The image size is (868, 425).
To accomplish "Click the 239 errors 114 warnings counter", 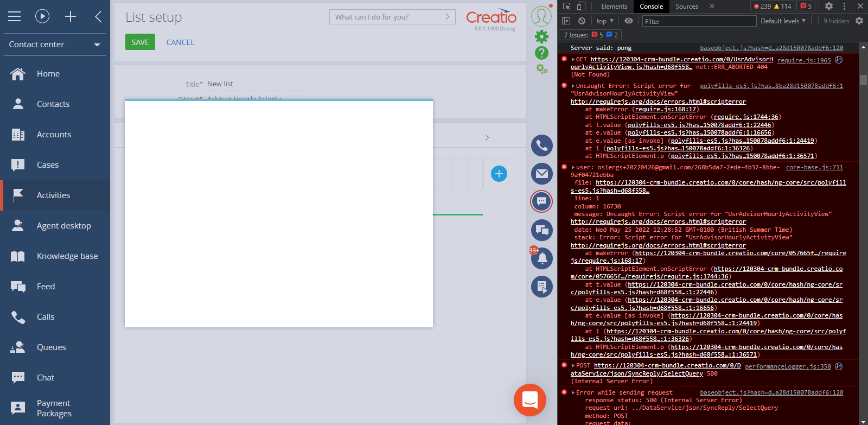I will tap(773, 7).
